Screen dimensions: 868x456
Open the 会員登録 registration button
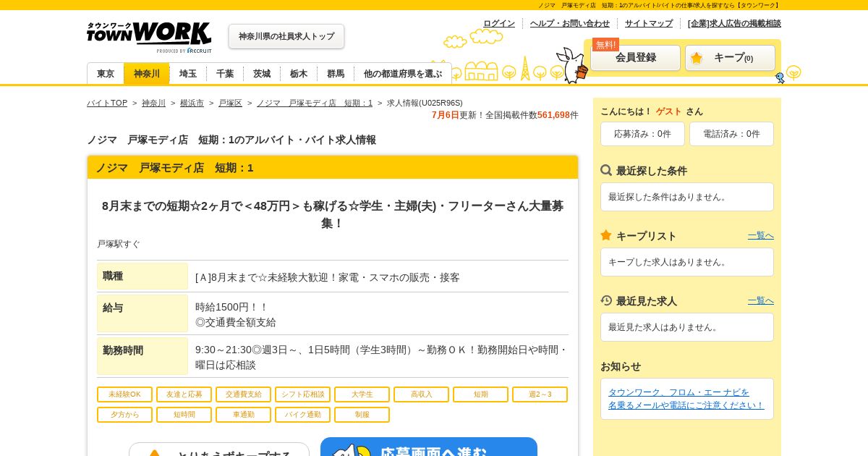pos(636,58)
